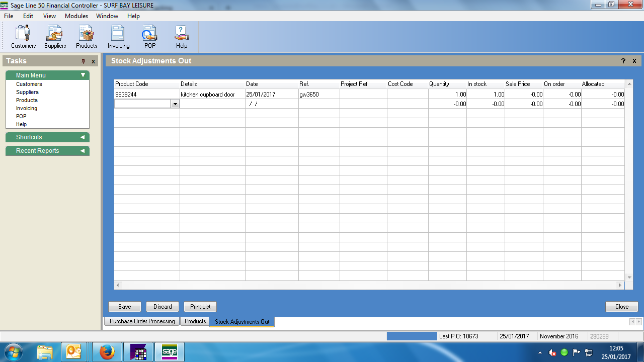Click the horizontal scrollbar right arrow of grid
Viewport: 644px width, 362px height.
click(x=620, y=285)
